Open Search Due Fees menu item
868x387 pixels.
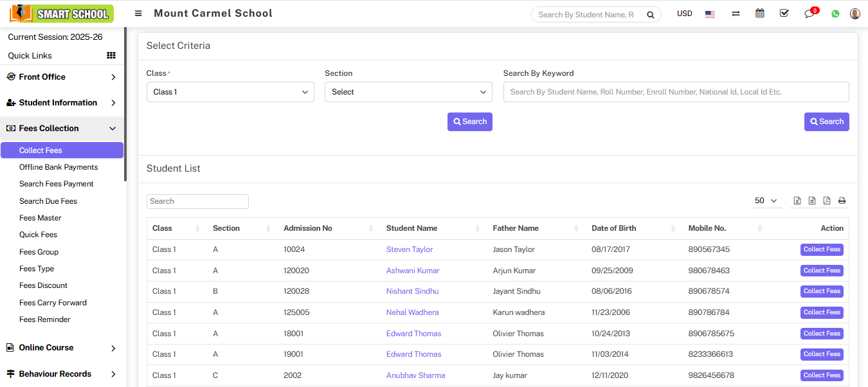pos(48,201)
